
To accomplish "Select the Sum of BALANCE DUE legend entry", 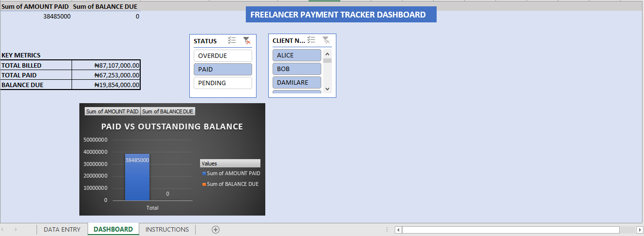I will 230,184.
